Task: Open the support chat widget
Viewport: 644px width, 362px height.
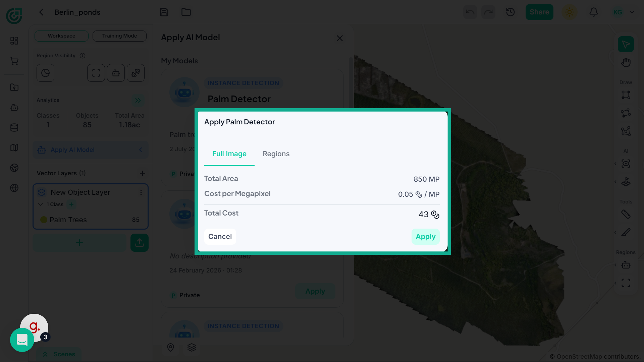Action: coord(22,340)
